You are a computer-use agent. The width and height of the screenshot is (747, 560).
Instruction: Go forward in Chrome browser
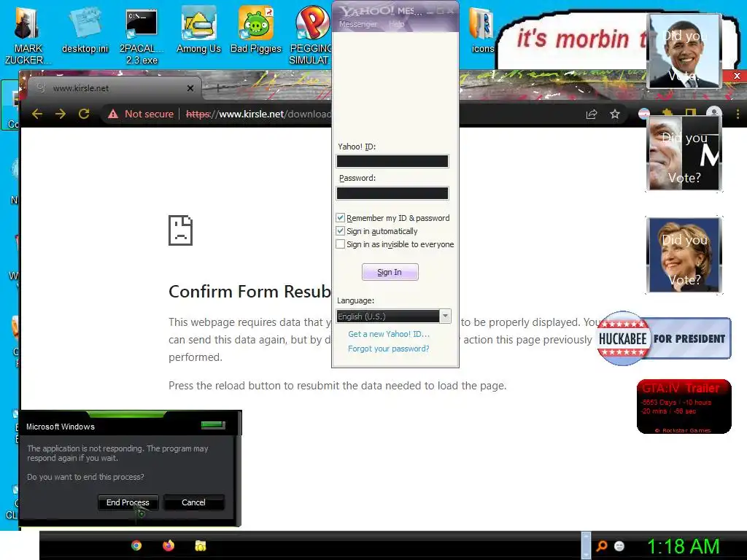(61, 114)
